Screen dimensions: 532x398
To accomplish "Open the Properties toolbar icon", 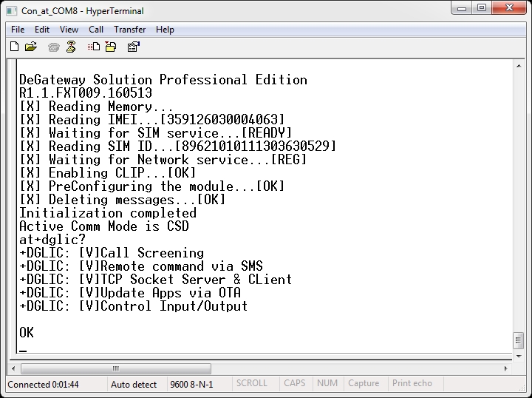I will (x=133, y=47).
